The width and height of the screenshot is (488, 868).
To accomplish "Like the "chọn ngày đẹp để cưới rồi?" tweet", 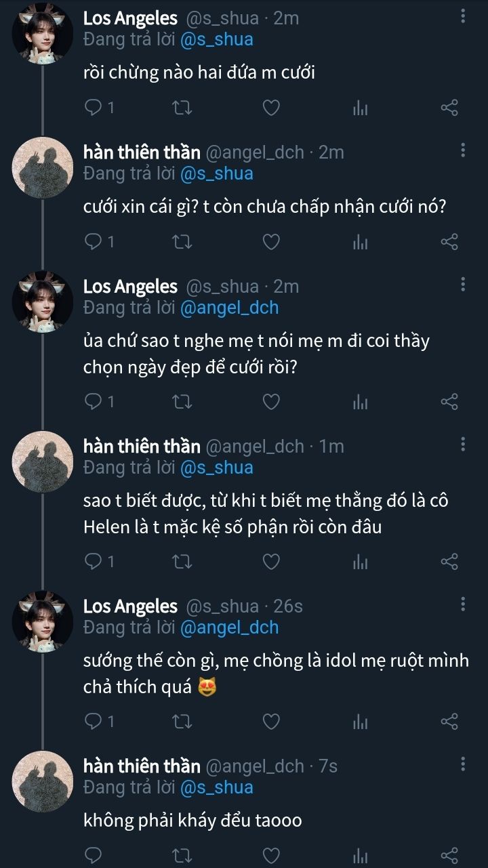I will tap(271, 402).
